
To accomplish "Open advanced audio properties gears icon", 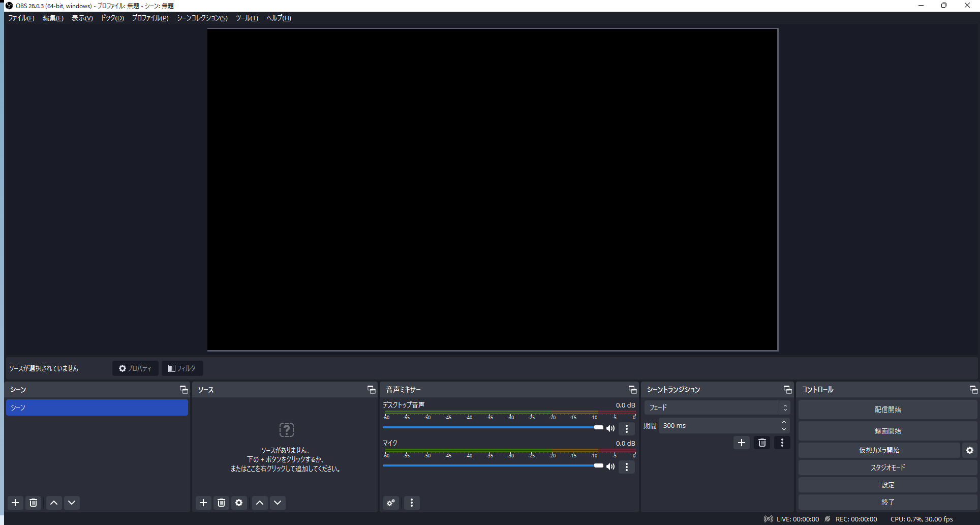I will coord(391,503).
